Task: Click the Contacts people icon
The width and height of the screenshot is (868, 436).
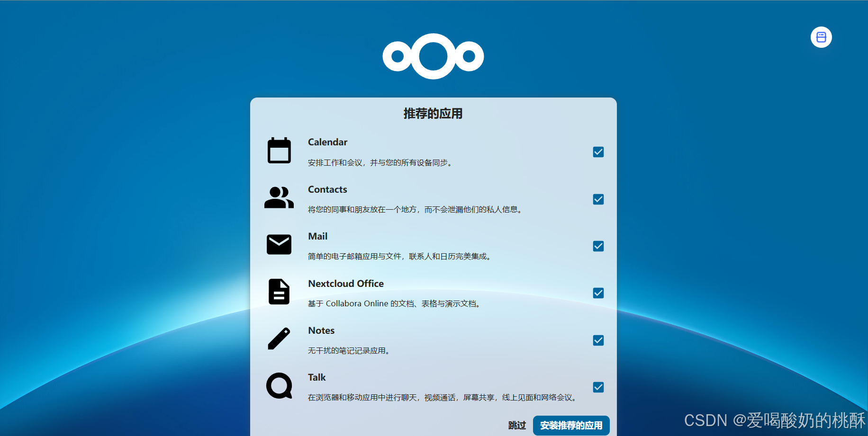Action: point(279,198)
